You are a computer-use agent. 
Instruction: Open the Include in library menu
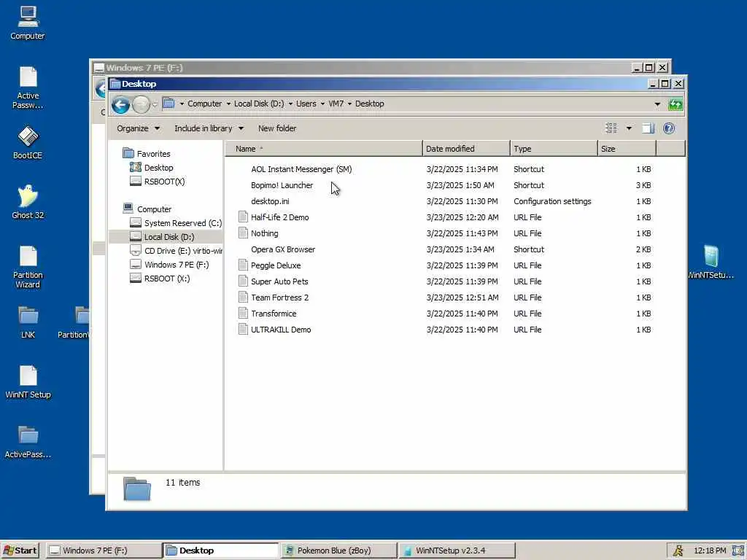pyautogui.click(x=209, y=128)
